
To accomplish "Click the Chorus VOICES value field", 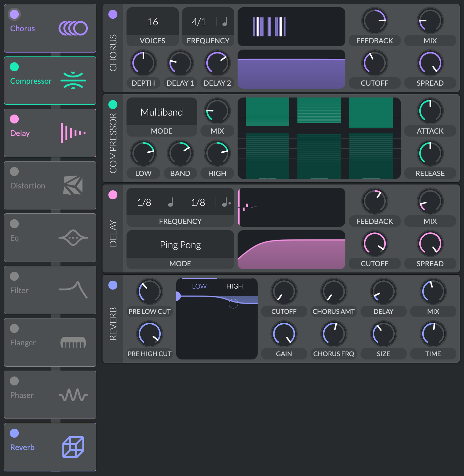I will click(x=152, y=22).
